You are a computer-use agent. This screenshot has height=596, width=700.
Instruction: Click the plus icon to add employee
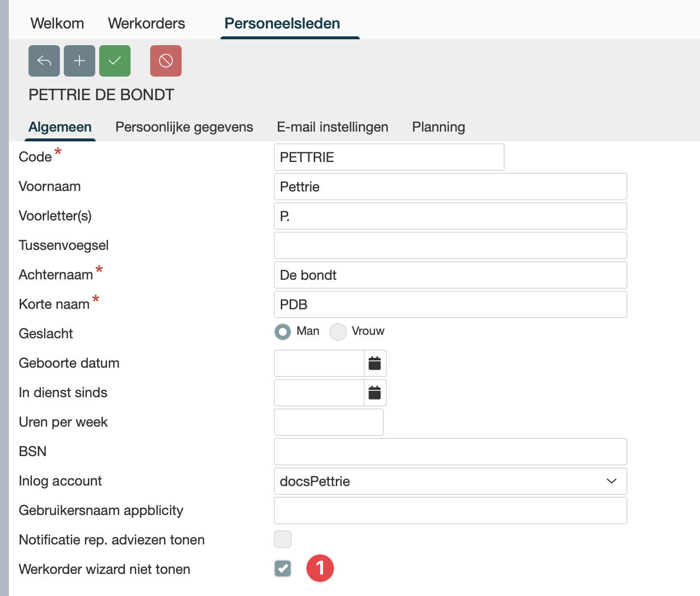(x=80, y=61)
